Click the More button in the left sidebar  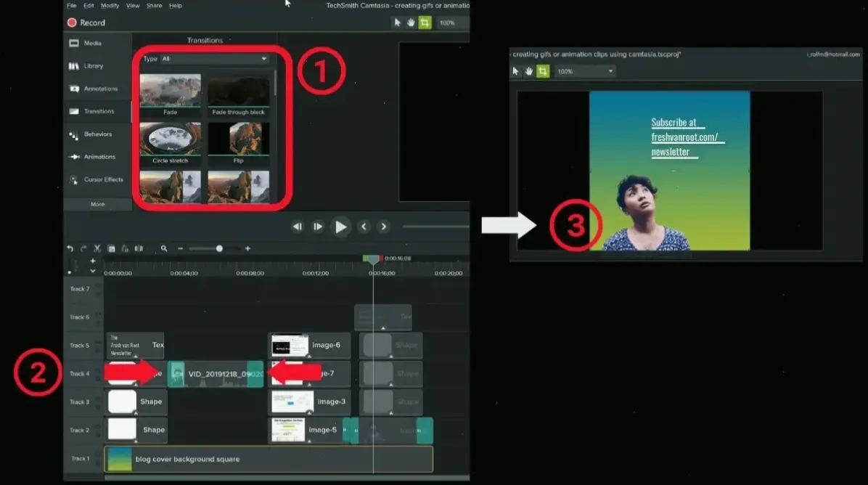click(x=97, y=204)
